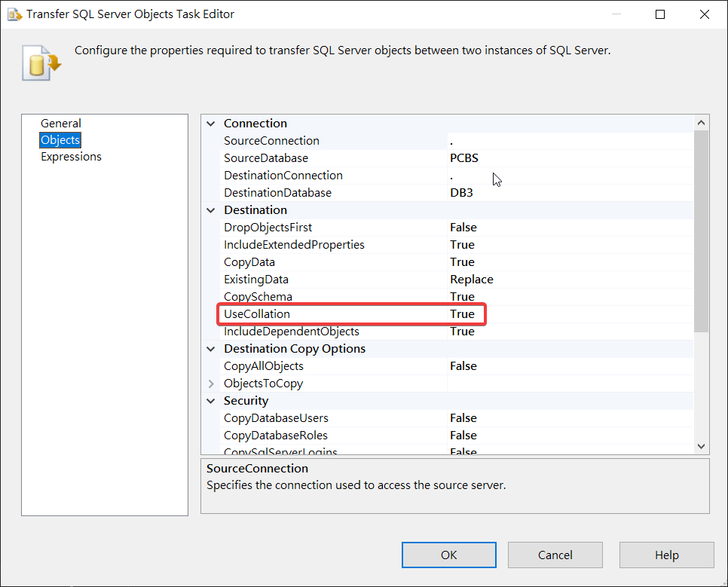Select the DestinationDatabase DB3 value
Viewport: 728px width, 587px height.
(x=462, y=193)
